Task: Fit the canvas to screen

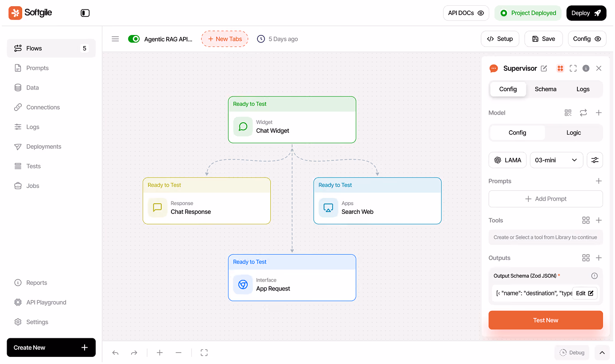Action: click(x=204, y=353)
